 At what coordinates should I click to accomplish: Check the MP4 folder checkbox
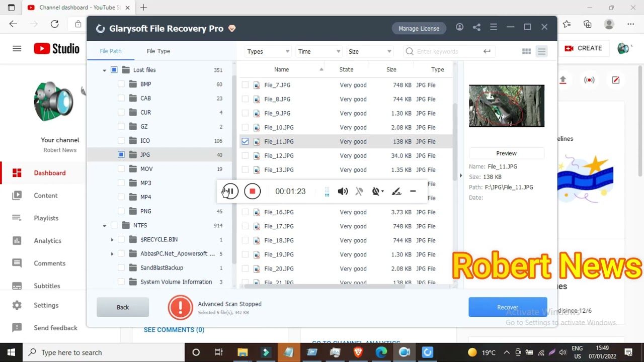(x=121, y=197)
